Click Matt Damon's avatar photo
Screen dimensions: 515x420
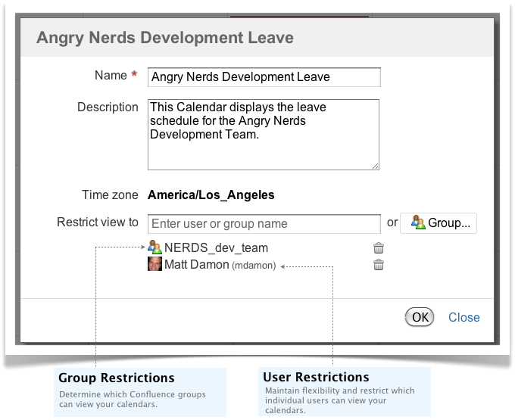click(154, 264)
